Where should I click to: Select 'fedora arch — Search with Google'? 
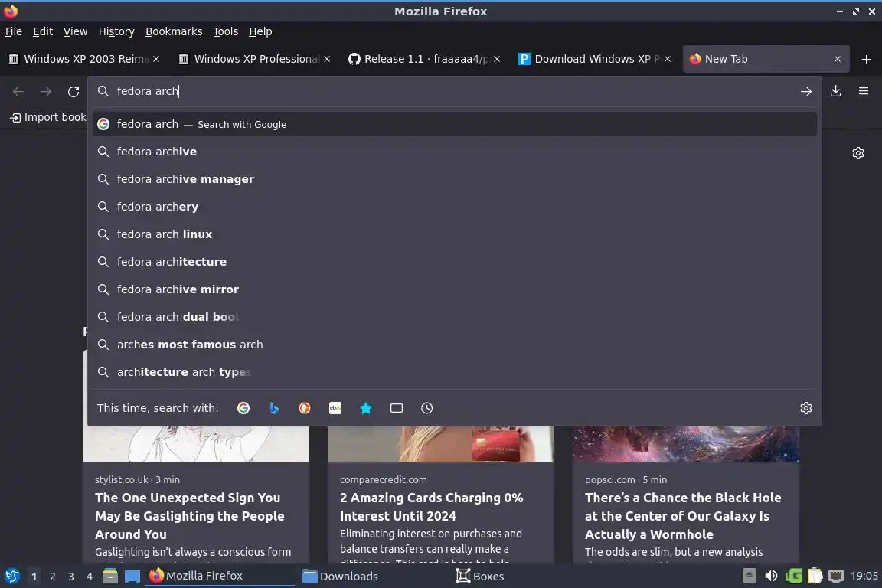pos(455,124)
